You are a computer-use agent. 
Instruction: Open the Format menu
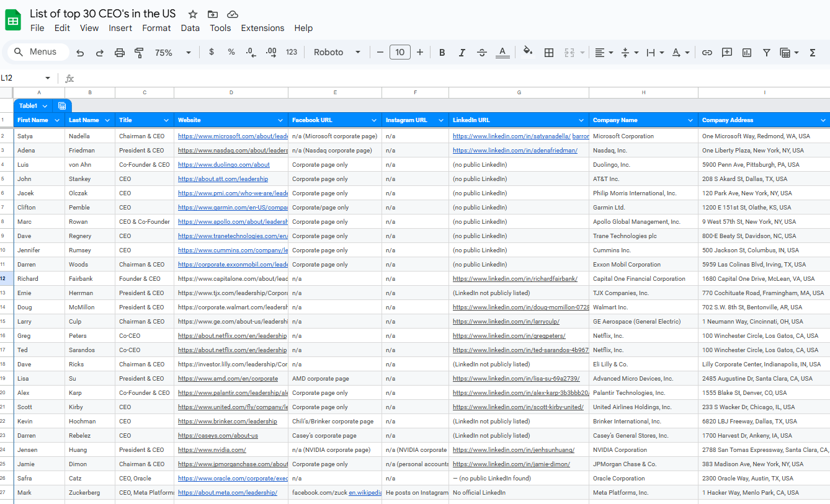(x=156, y=28)
